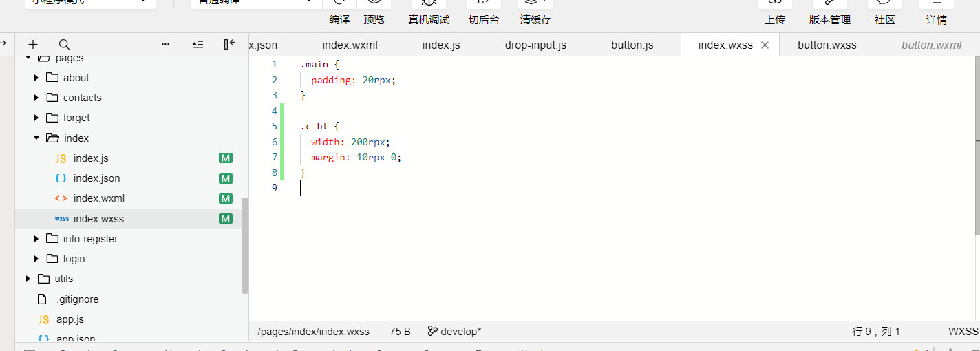Expand the about folder
The image size is (980, 351).
pyautogui.click(x=36, y=78)
